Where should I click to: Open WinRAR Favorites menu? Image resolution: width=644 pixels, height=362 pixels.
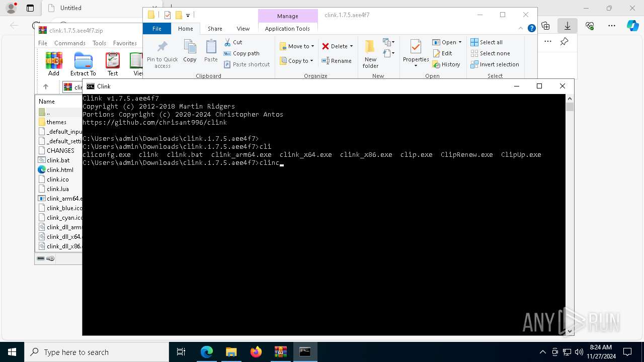pyautogui.click(x=125, y=43)
